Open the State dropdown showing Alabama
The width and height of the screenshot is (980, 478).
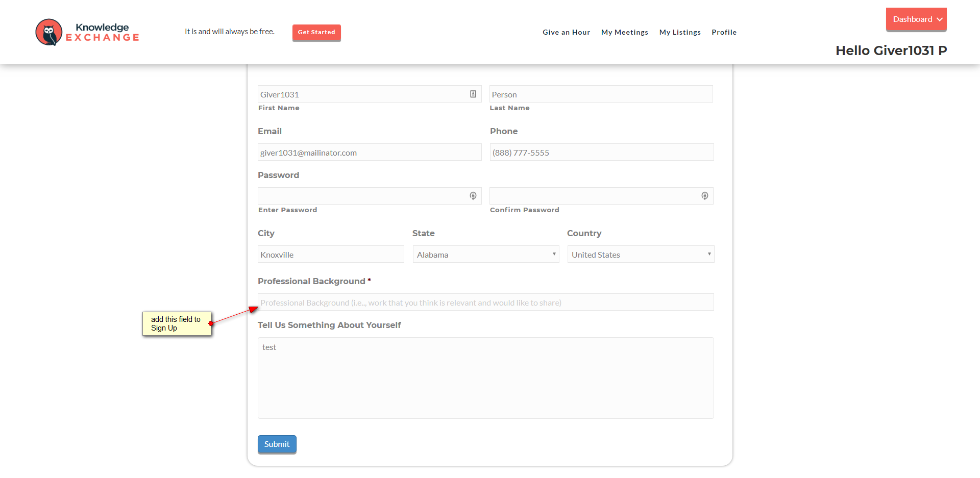[x=485, y=255]
